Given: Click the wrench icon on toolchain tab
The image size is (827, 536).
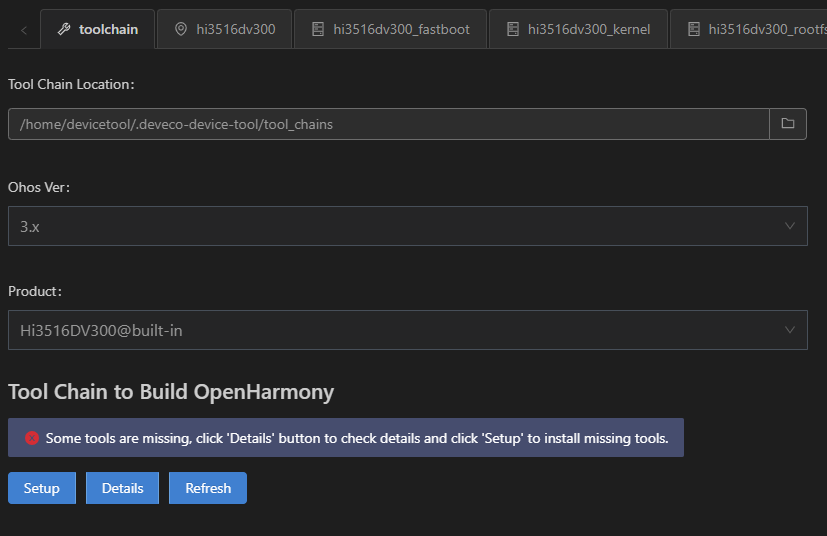Looking at the screenshot, I should [x=64, y=29].
